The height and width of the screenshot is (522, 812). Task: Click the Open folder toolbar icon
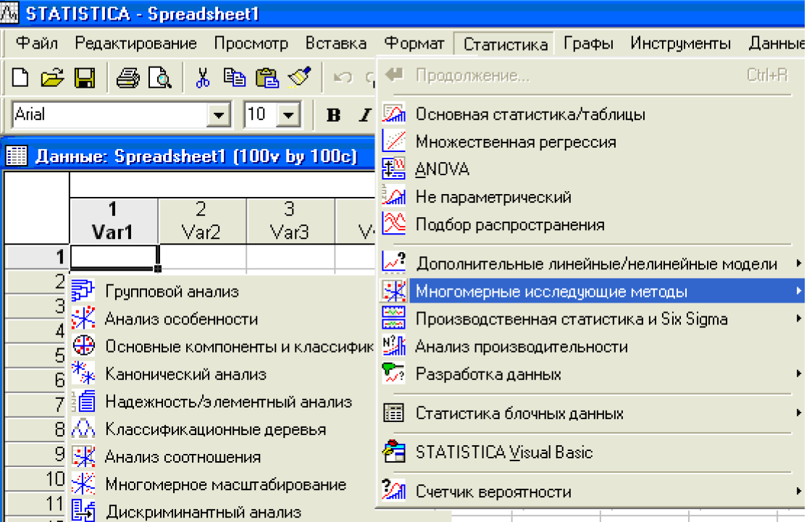[x=52, y=77]
